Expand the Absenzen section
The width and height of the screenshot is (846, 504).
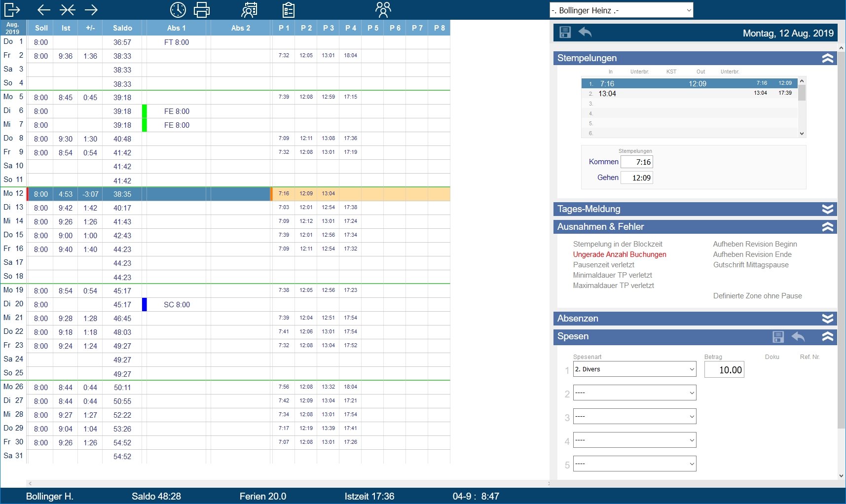[x=827, y=319]
